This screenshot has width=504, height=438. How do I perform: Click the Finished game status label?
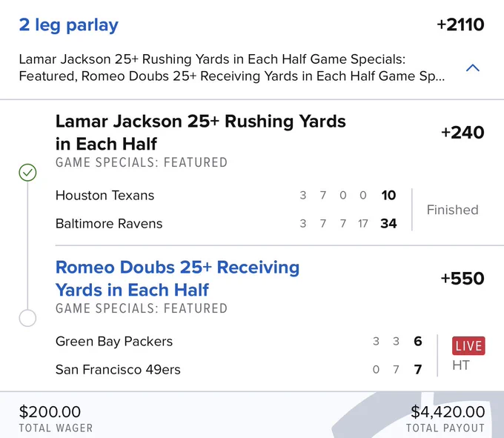point(453,210)
